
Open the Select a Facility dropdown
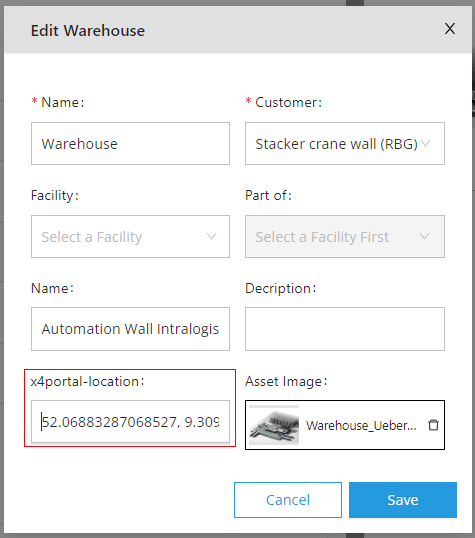[130, 236]
